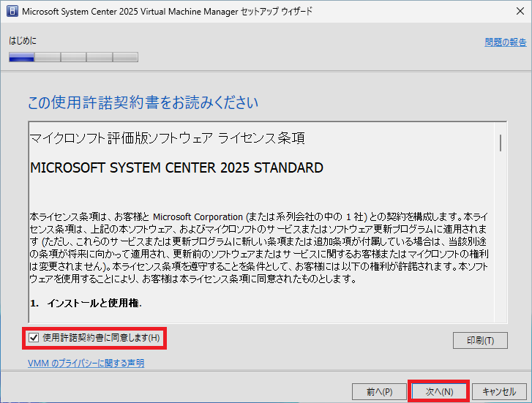
Task: Click the 印刷(T) button
Action: (x=480, y=340)
